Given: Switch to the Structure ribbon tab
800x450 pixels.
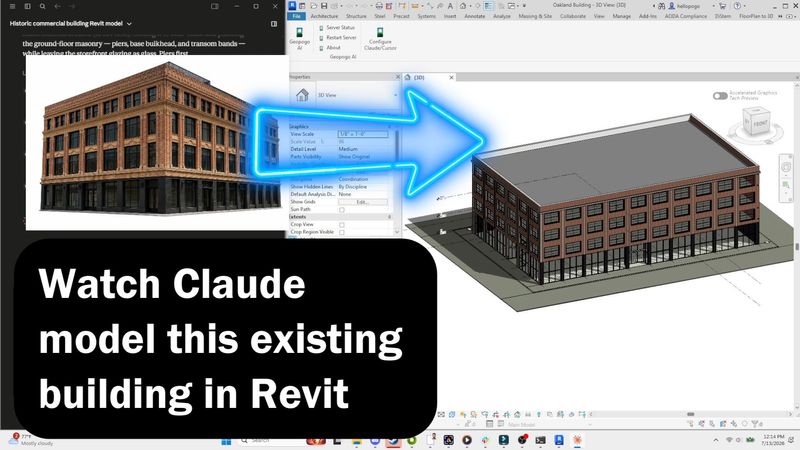Looking at the screenshot, I should click(x=356, y=16).
